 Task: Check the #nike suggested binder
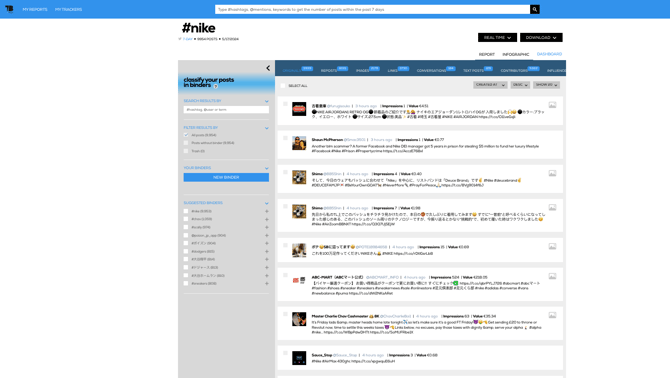click(x=186, y=211)
